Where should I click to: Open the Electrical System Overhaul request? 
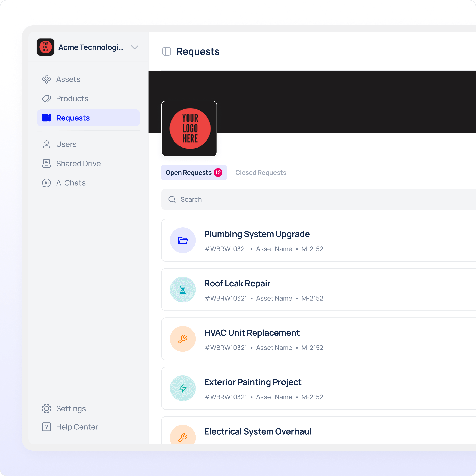(x=257, y=431)
